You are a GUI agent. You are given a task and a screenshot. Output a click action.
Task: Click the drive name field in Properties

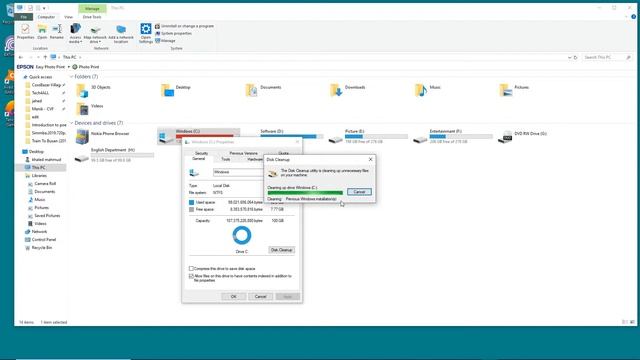[x=239, y=172]
